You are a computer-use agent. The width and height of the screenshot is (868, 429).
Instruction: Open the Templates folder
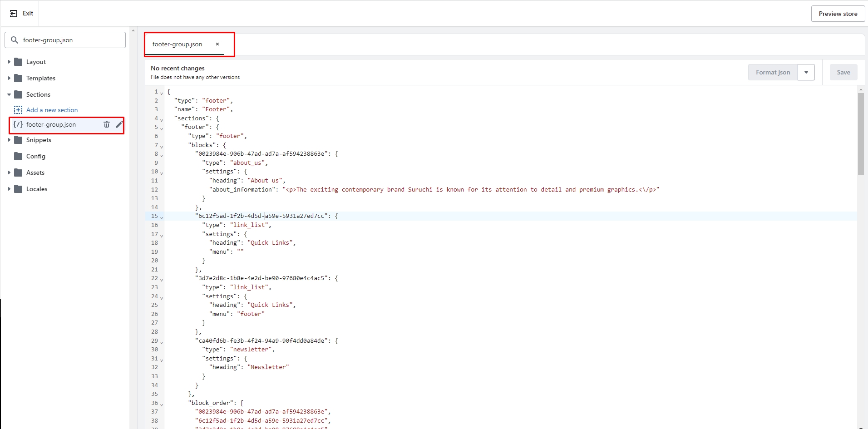(x=40, y=78)
